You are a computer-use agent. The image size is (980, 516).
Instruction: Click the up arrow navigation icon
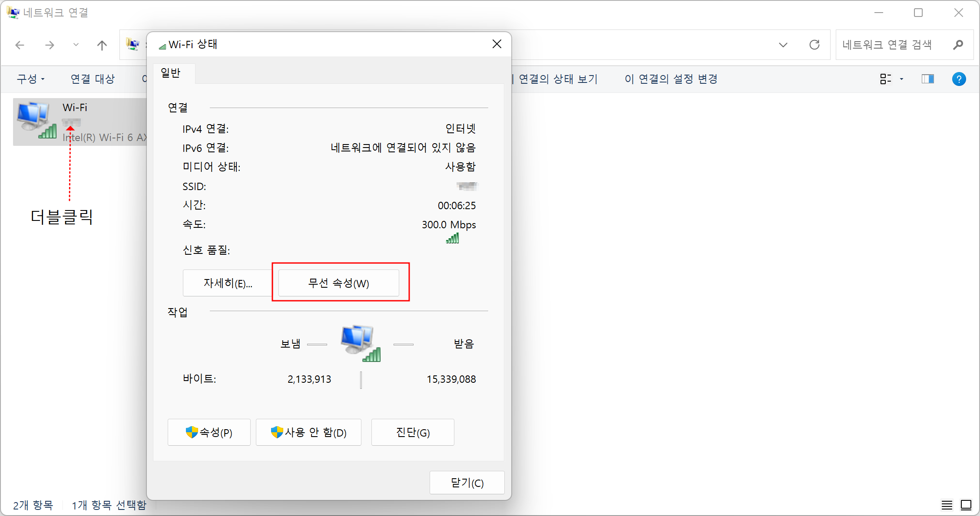tap(102, 45)
